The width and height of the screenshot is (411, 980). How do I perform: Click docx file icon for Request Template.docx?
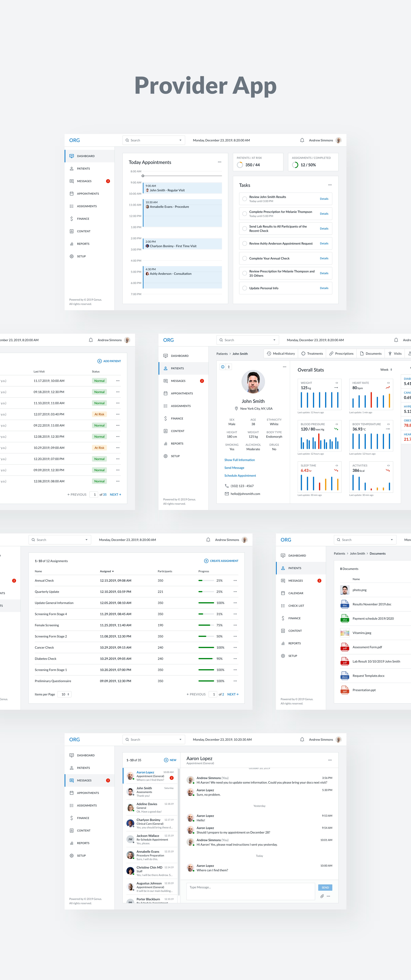point(345,676)
